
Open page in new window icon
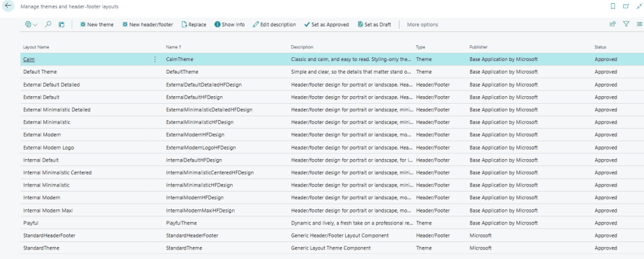(x=626, y=6)
